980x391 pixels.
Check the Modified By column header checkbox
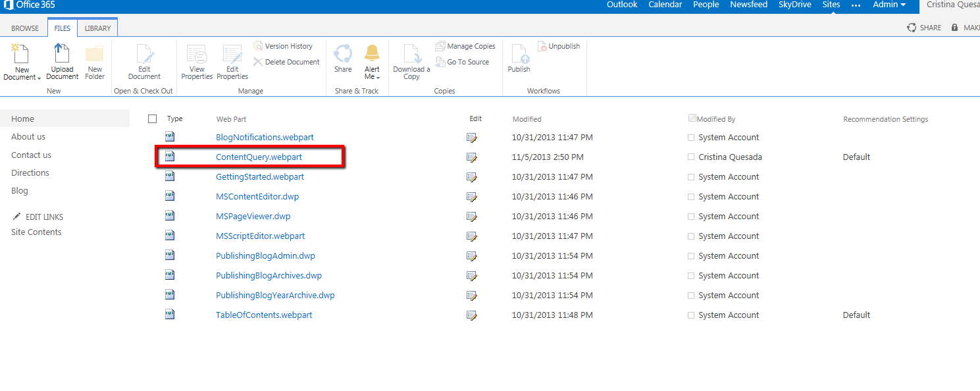[x=692, y=118]
